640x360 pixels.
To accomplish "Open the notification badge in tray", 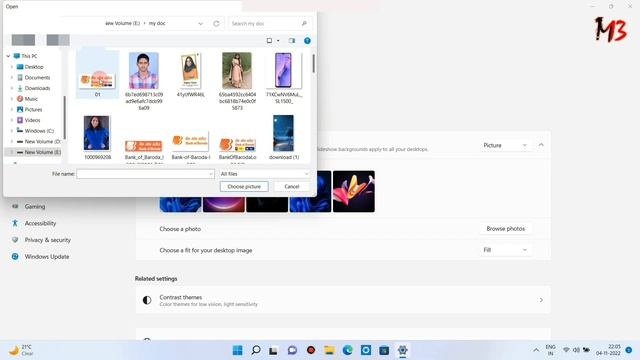I will (x=629, y=350).
